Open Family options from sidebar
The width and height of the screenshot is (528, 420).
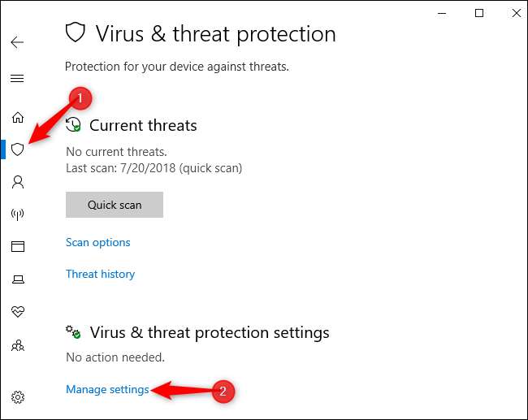click(17, 345)
